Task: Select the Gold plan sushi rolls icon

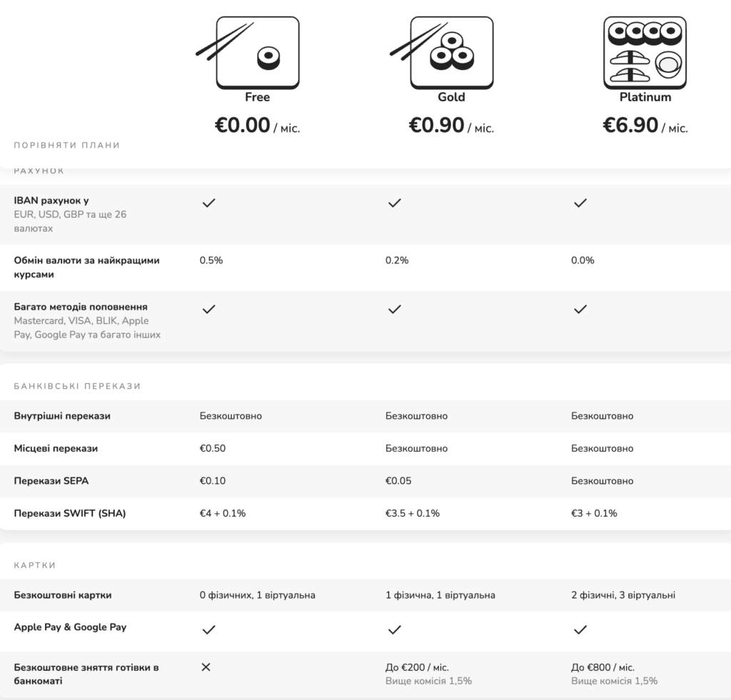Action: (x=450, y=51)
